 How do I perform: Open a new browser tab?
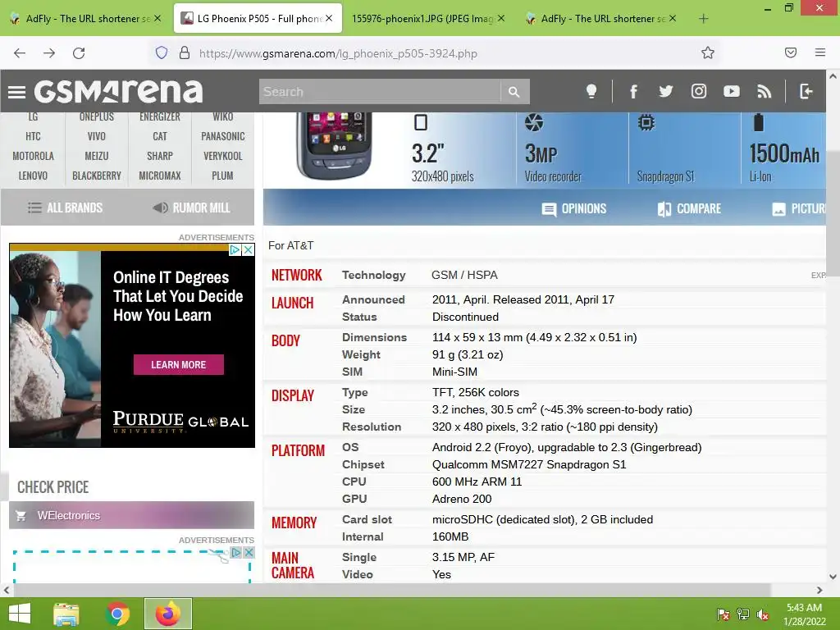703,19
